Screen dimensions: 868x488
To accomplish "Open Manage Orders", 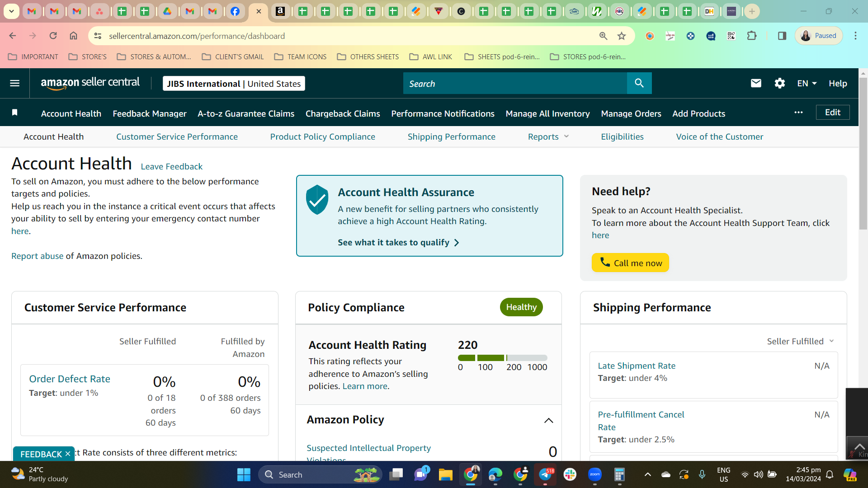I will click(x=631, y=113).
